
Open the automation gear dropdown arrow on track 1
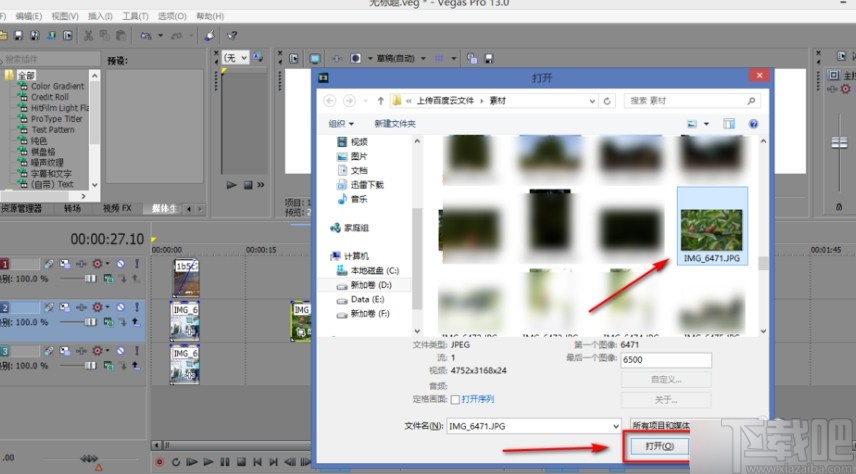pos(108,264)
